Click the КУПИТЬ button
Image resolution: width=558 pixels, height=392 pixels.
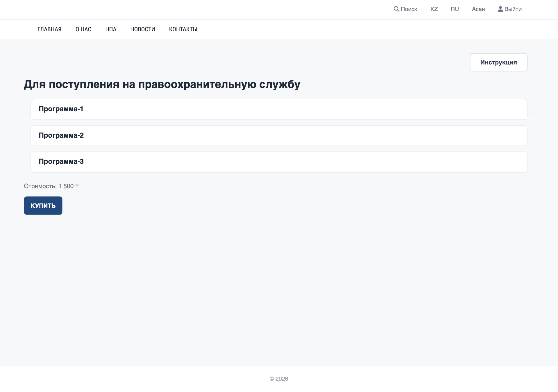click(x=43, y=206)
